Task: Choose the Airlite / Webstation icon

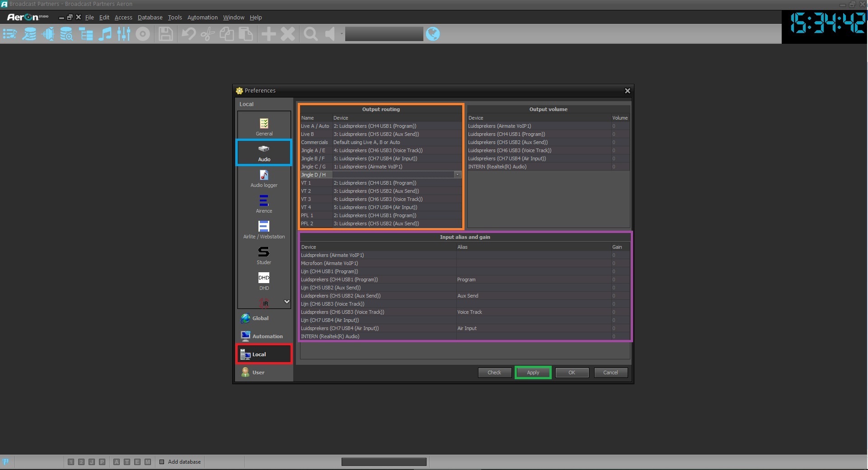Action: [x=264, y=230]
